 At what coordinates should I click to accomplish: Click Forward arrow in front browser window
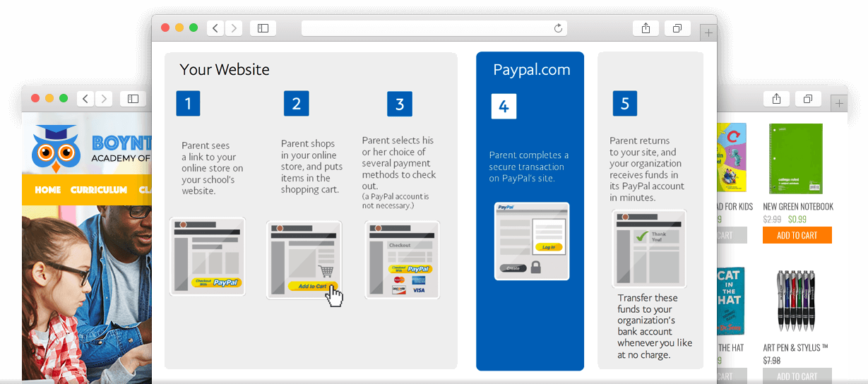click(x=234, y=28)
